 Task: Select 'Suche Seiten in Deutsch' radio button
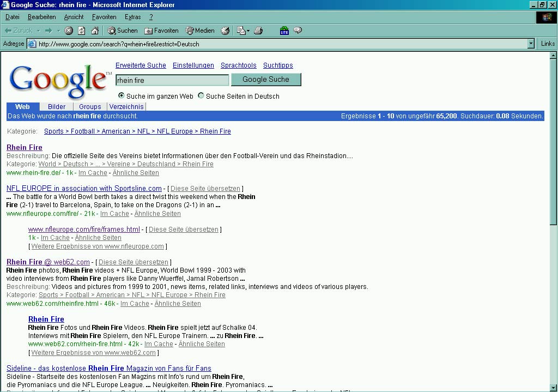201,95
